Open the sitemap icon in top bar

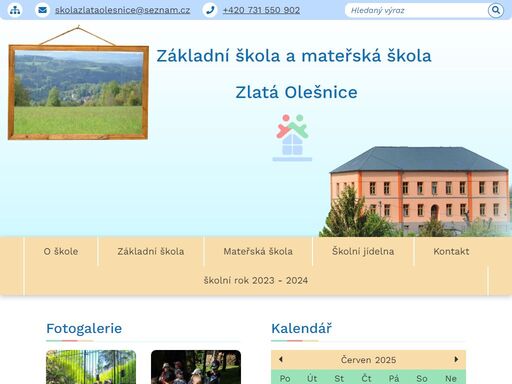click(15, 10)
